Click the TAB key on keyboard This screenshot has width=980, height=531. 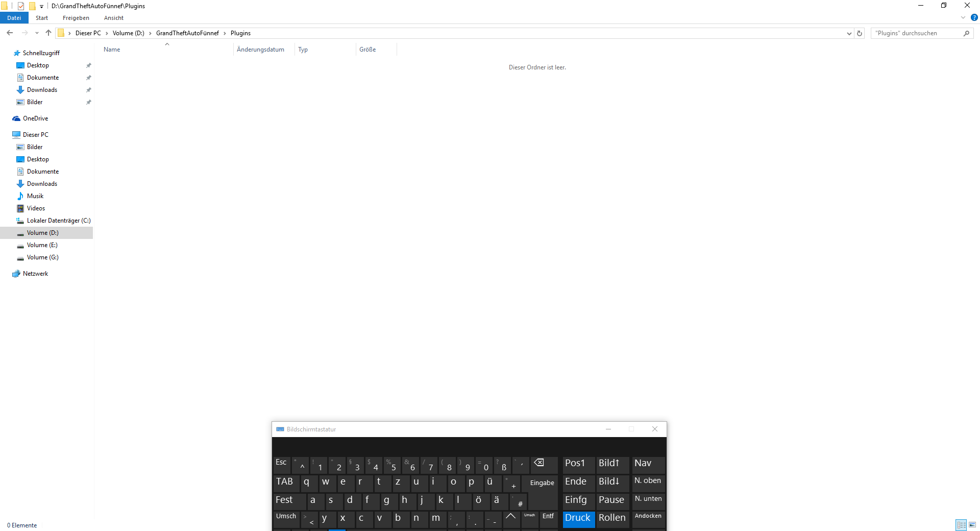(286, 482)
